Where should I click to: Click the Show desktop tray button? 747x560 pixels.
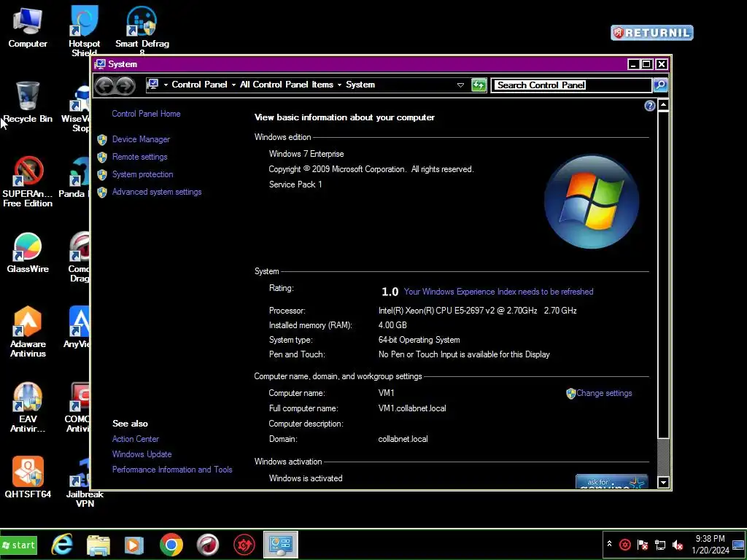(x=738, y=544)
